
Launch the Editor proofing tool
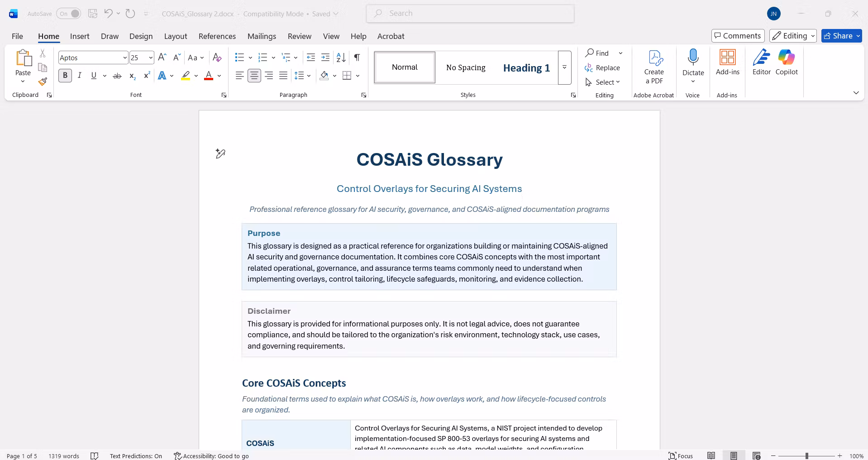[762, 62]
